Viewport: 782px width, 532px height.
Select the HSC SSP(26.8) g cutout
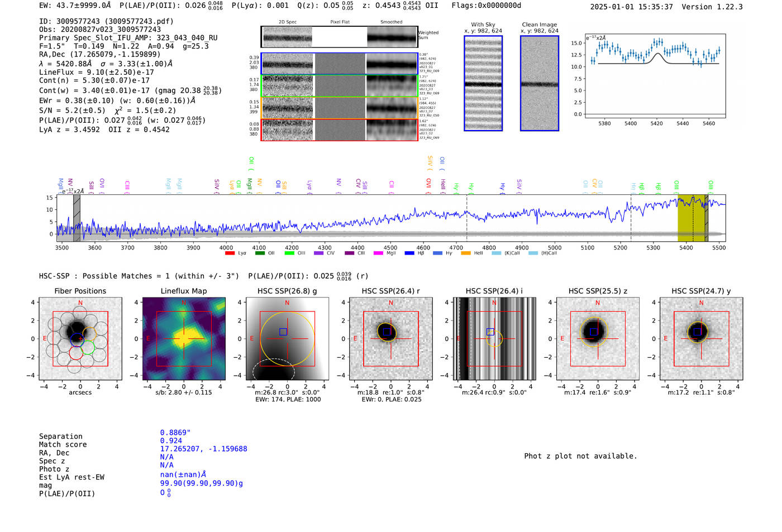click(287, 338)
